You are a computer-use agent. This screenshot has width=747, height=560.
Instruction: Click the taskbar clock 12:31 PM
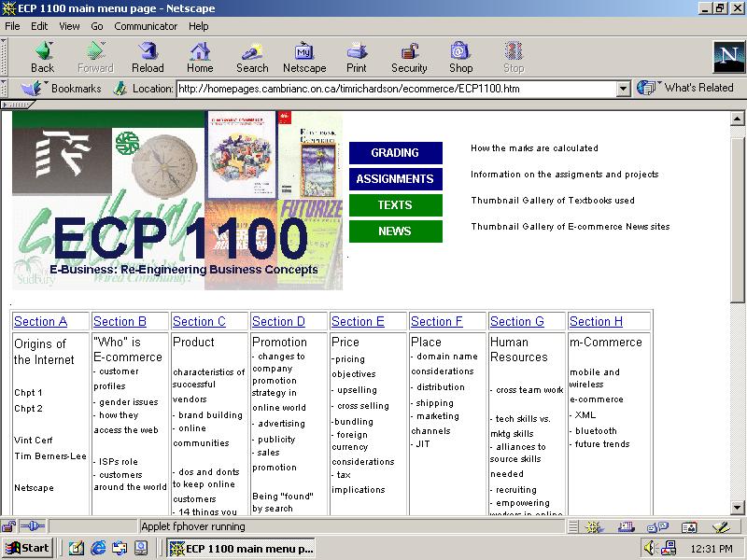712,549
